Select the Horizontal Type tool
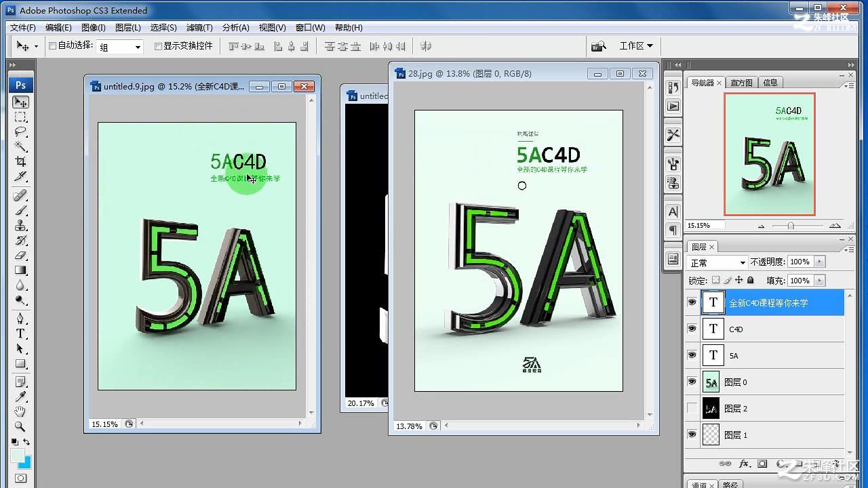Screen dimensions: 868x488 21,333
